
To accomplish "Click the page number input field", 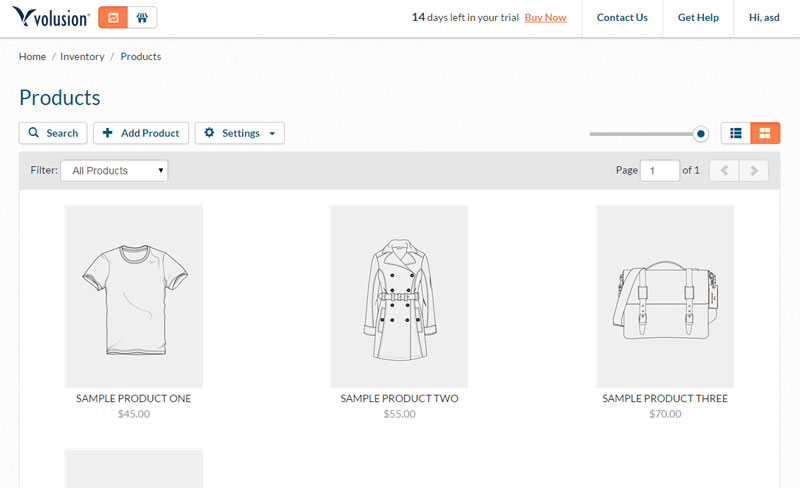I will click(660, 170).
